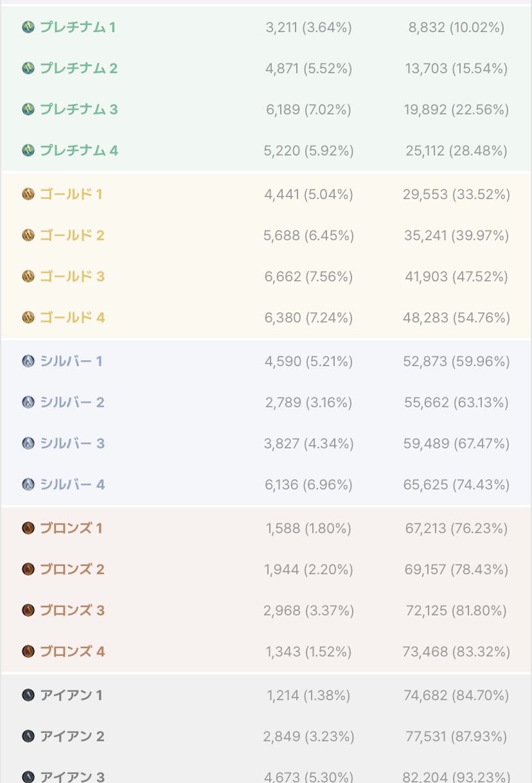532x783 pixels.
Task: Click the シルバー 2 rank icon
Action: pyautogui.click(x=28, y=402)
